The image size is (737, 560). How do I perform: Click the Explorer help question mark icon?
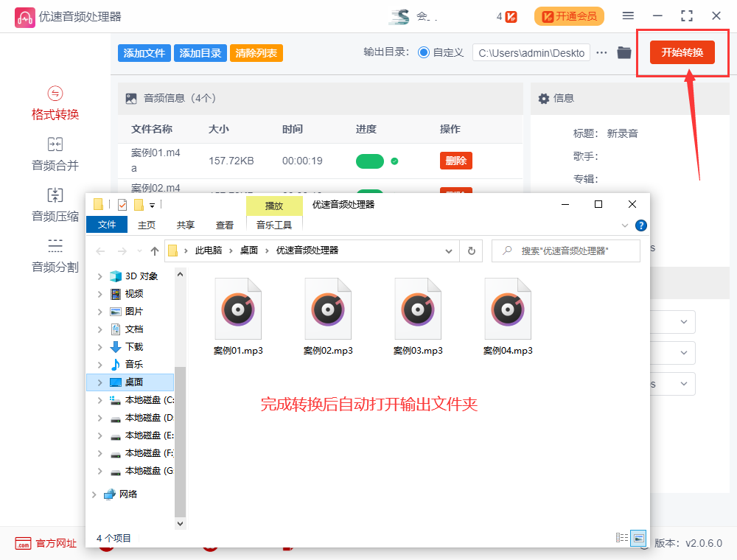tap(640, 225)
